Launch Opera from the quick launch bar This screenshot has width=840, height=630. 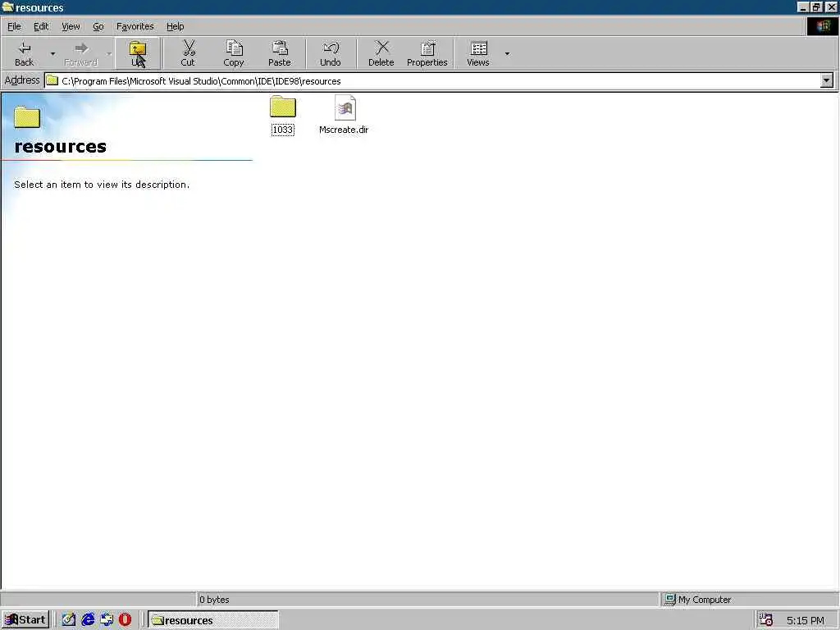click(125, 620)
